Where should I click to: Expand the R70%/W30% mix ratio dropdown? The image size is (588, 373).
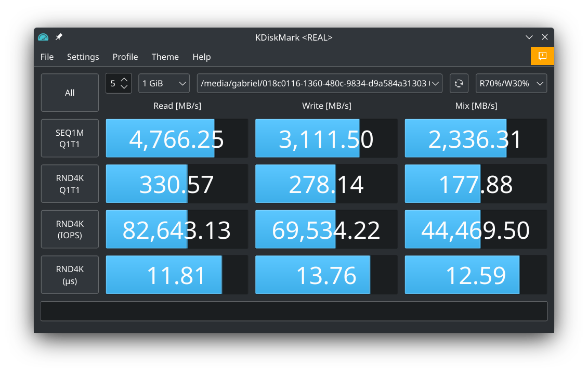(511, 83)
